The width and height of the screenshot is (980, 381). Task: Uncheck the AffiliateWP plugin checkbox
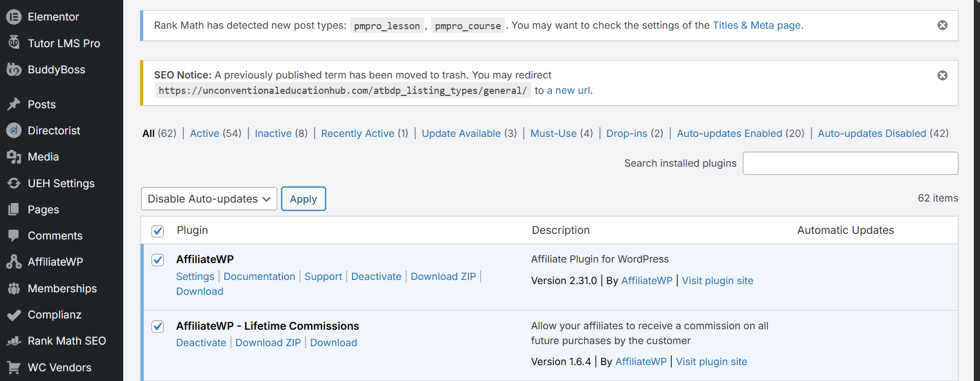tap(158, 260)
